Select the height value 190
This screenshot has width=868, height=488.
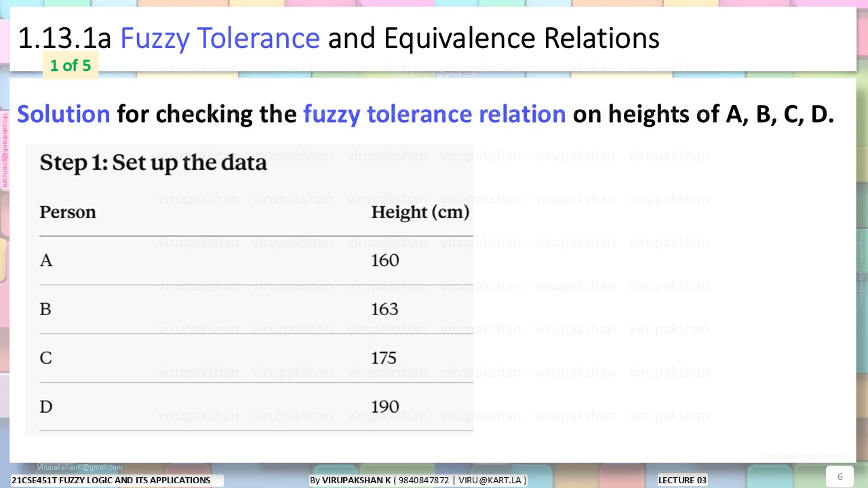tap(384, 407)
